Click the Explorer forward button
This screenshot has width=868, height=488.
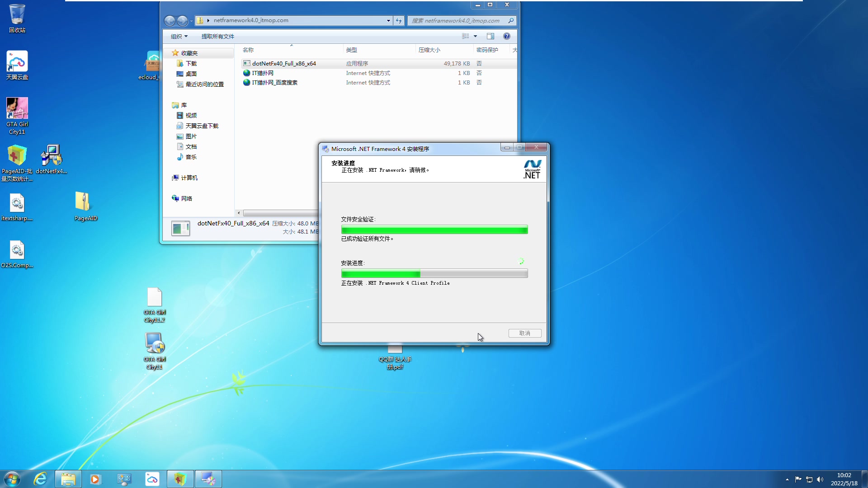182,20
